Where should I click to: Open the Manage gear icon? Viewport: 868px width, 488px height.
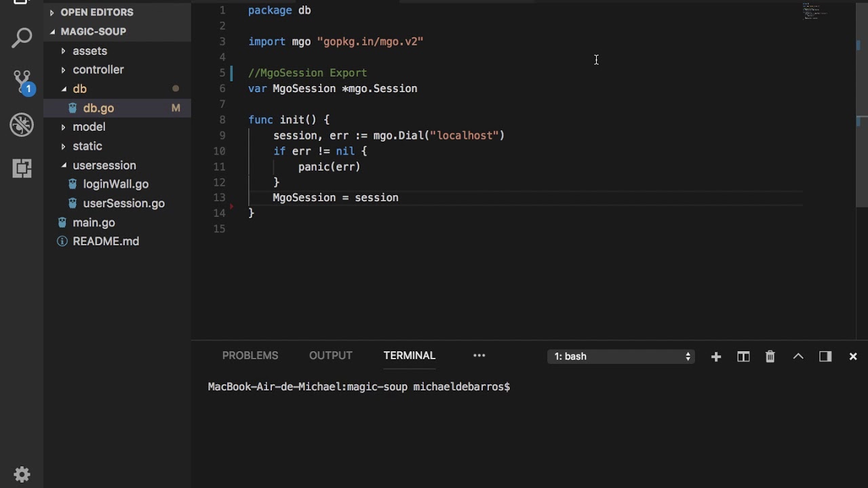tap(22, 474)
